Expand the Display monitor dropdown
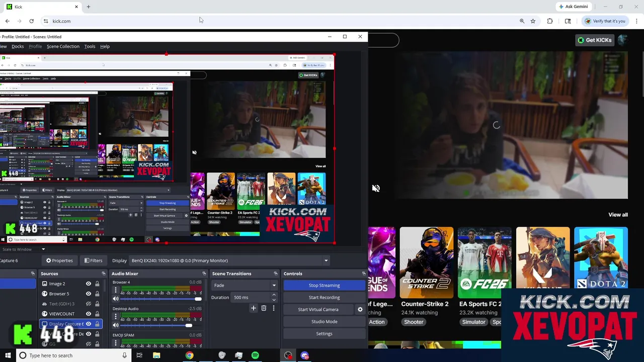 point(326,260)
